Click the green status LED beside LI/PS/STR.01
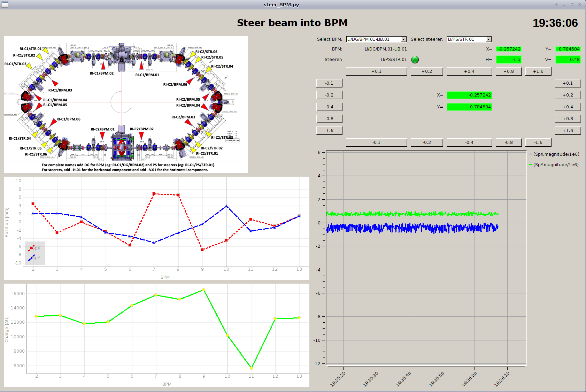Image resolution: width=586 pixels, height=392 pixels. click(x=415, y=60)
